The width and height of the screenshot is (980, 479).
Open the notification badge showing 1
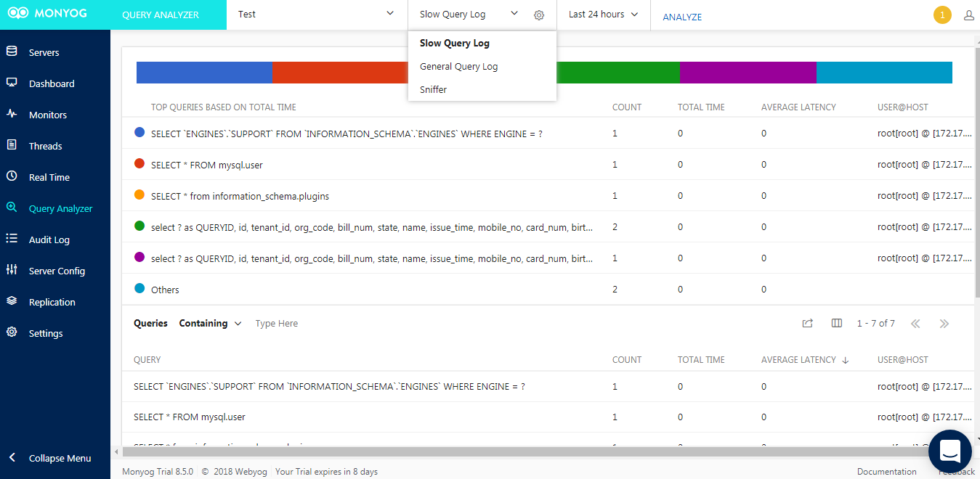942,15
